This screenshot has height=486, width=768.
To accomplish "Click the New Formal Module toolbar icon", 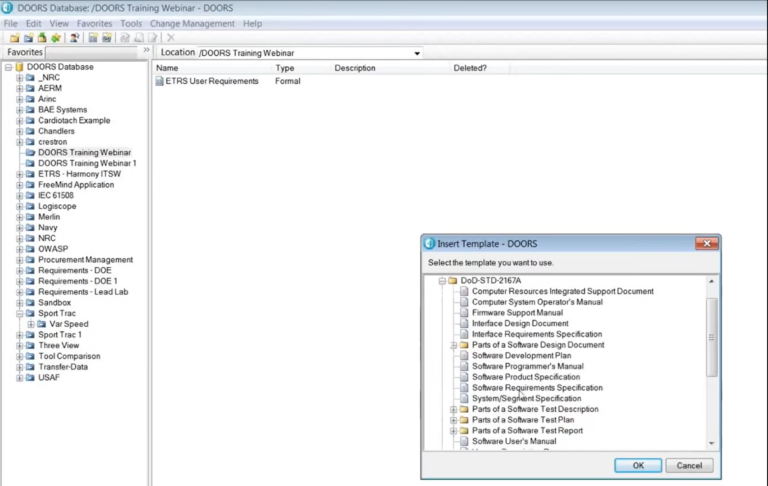I will pos(93,38).
